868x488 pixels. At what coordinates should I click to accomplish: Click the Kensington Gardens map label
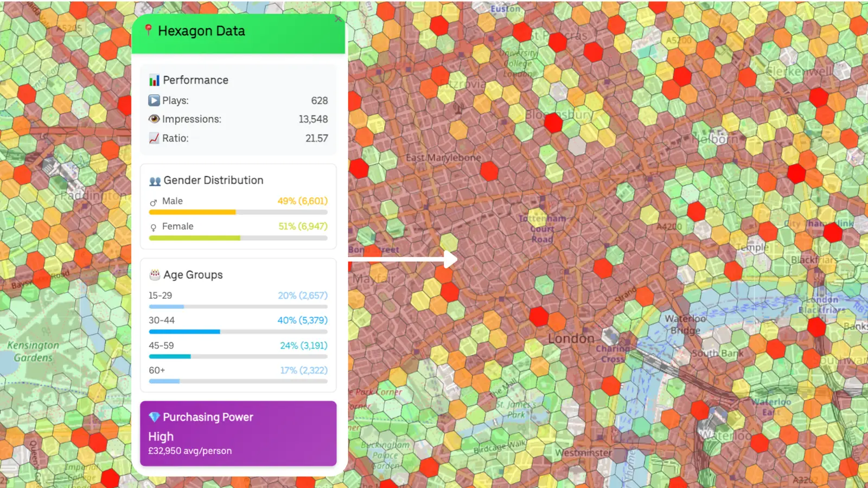point(33,351)
